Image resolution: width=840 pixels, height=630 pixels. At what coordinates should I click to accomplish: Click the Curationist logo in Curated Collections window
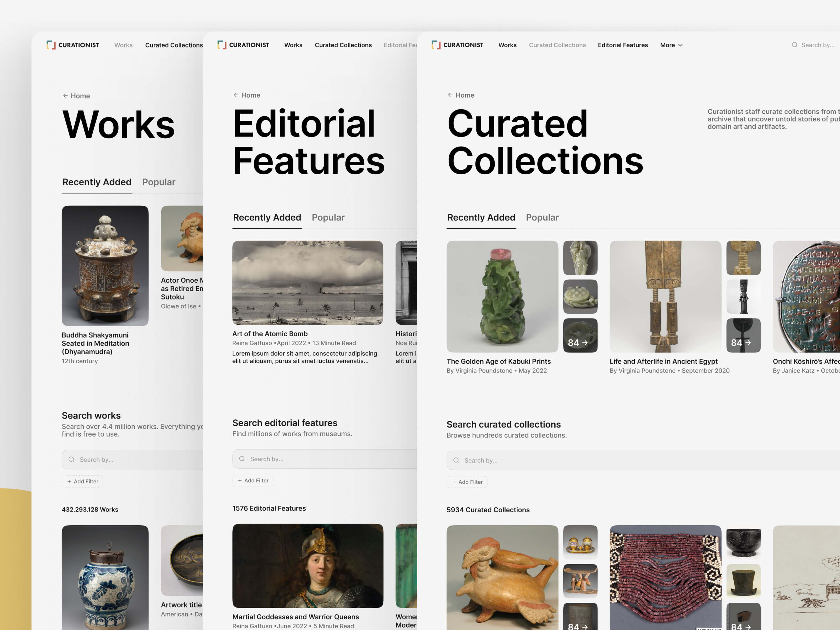[457, 45]
